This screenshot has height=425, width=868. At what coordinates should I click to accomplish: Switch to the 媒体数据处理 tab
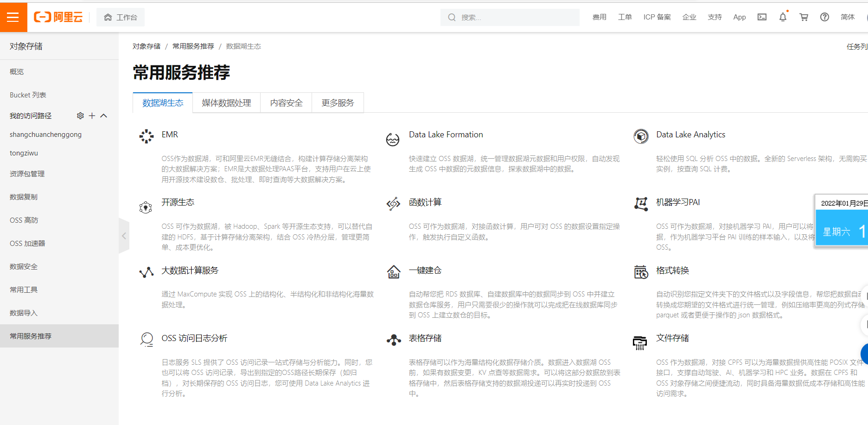pyautogui.click(x=226, y=103)
